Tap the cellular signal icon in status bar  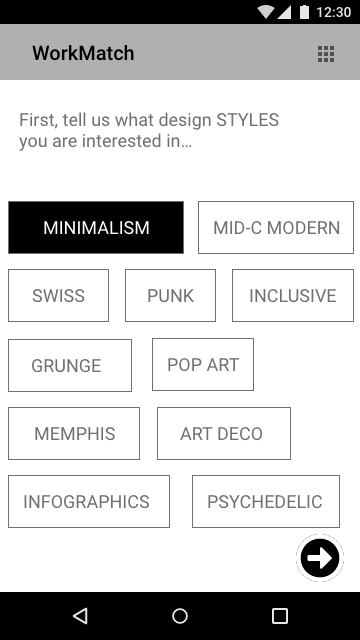(284, 12)
